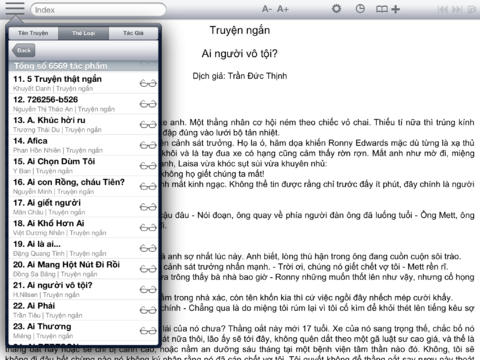The height and width of the screenshot is (360, 480).
Task: Click glasses icon for Ai Thương
Action: coord(148,331)
